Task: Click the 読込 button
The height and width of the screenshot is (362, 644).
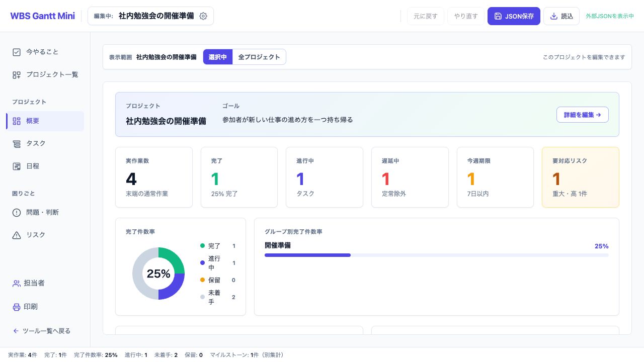Action: click(x=561, y=16)
